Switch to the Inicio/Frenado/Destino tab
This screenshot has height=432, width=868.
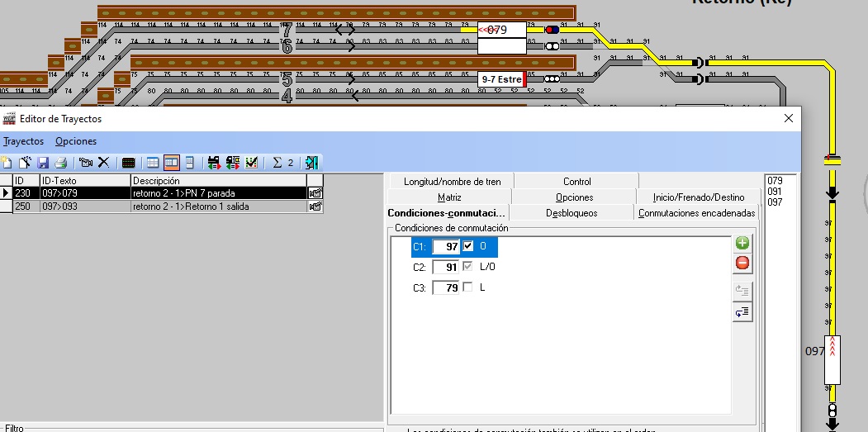(699, 197)
